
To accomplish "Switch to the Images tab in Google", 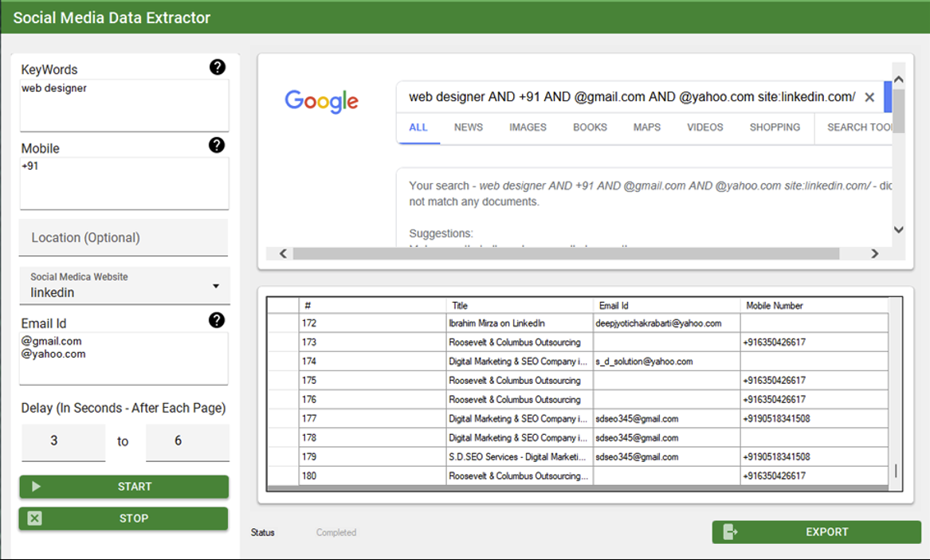I will (x=528, y=127).
